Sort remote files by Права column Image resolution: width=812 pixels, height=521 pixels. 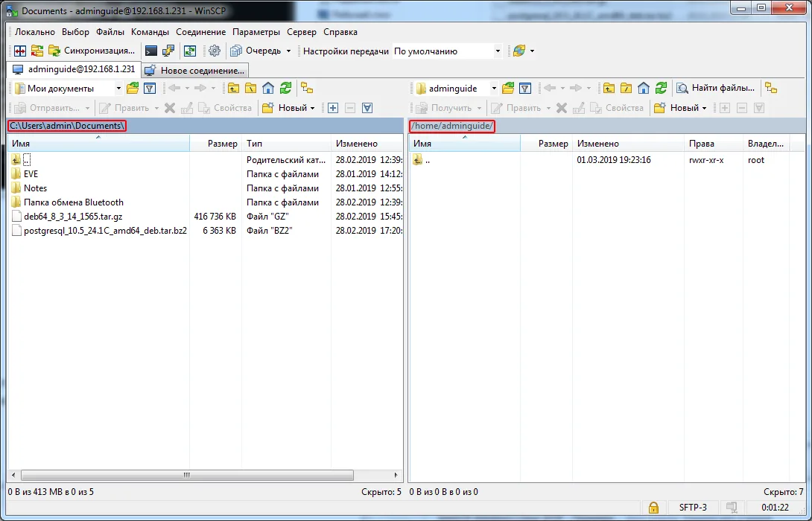pos(713,144)
